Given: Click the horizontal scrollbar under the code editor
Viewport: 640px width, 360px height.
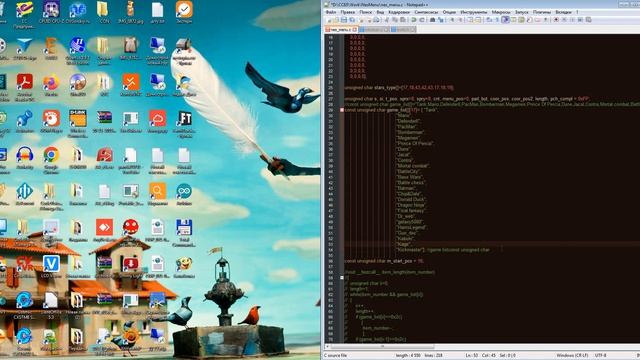Looking at the screenshot, I should pyautogui.click(x=382, y=346).
